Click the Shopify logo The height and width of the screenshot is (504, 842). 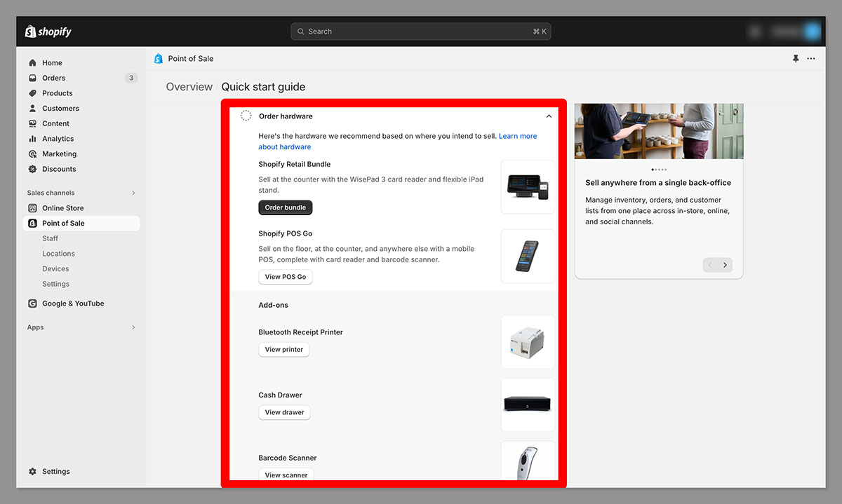click(48, 32)
